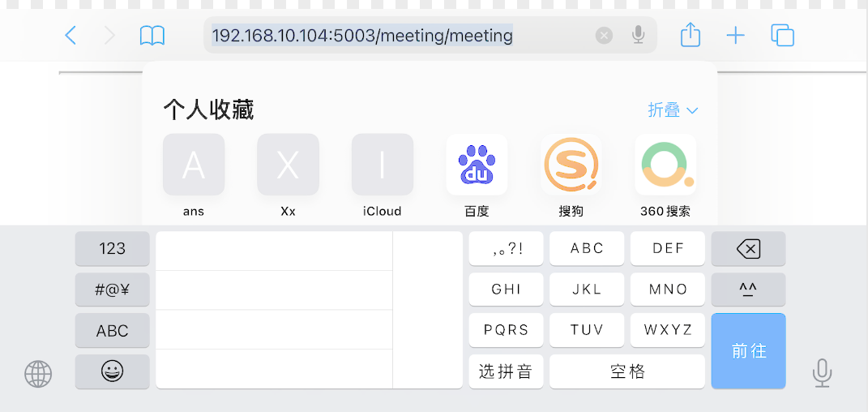Open the share sheet icon
This screenshot has width=868, height=412.
(x=690, y=35)
